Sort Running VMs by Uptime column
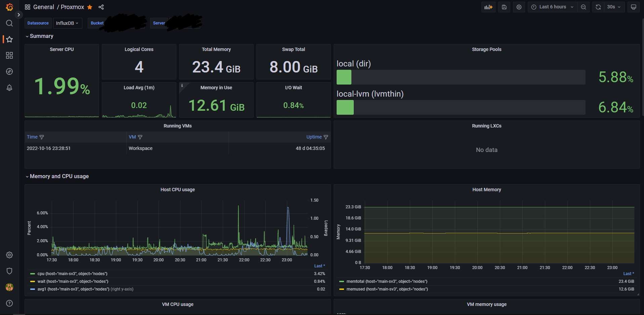 [314, 137]
